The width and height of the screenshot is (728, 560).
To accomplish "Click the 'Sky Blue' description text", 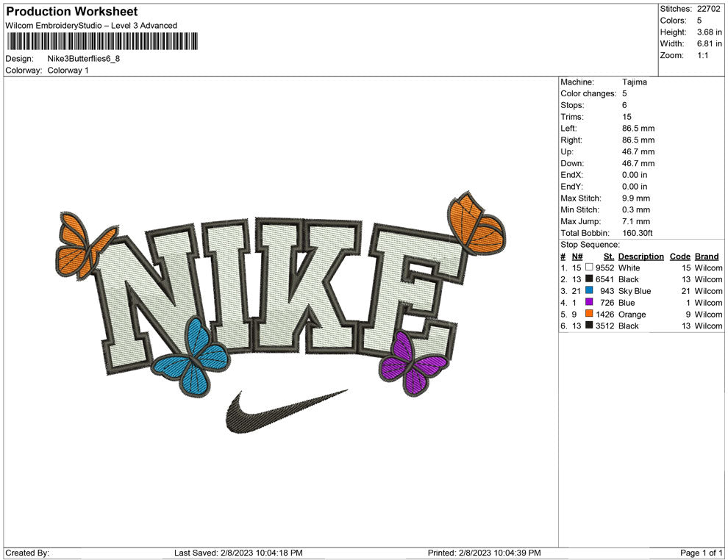I will pyautogui.click(x=635, y=291).
